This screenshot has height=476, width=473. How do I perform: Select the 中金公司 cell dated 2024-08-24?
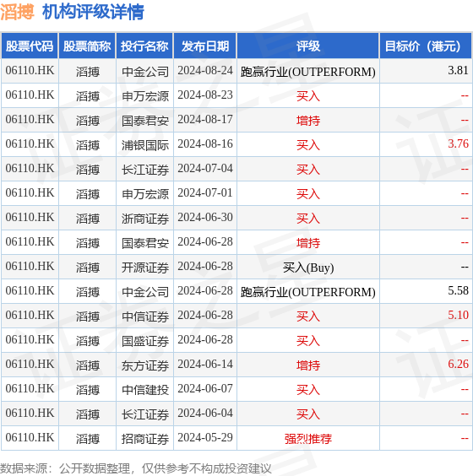click(x=145, y=72)
